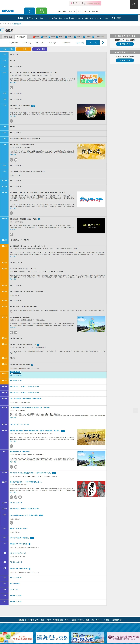Select date 12/17 (水)
The width and height of the screenshot is (140, 644).
40,43
